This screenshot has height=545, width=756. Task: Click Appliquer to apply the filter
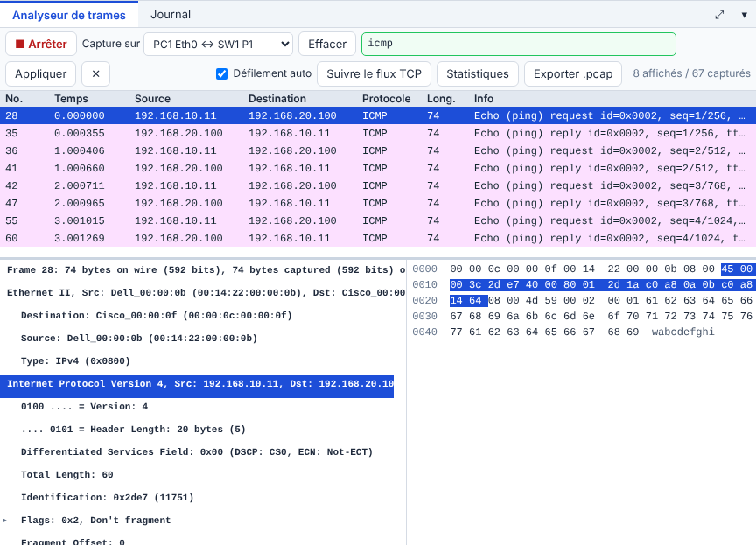40,74
